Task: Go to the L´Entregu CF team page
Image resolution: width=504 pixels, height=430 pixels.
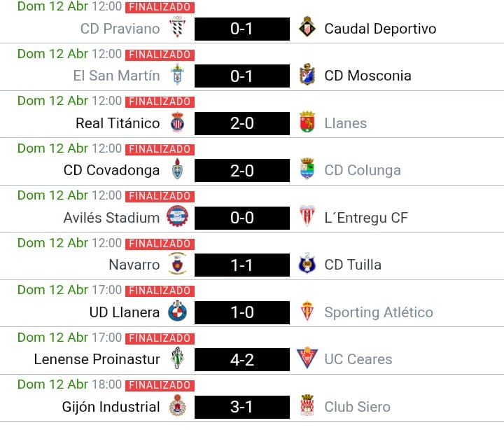Action: point(366,218)
